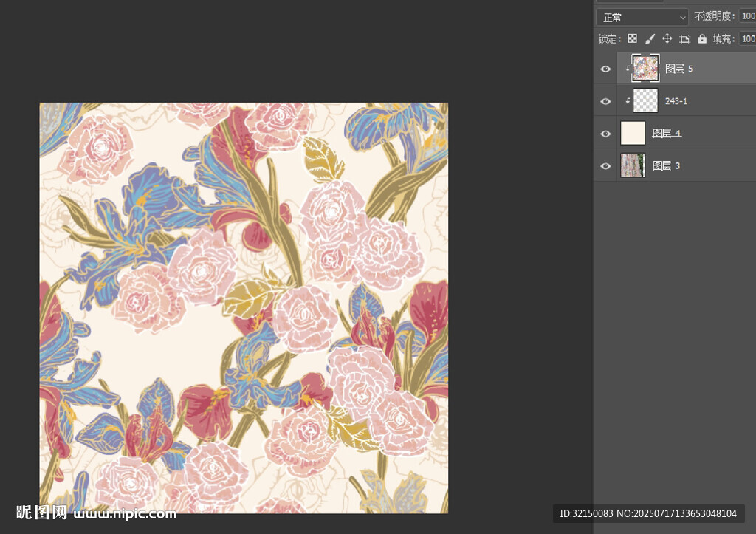Screen dimensions: 756x534
Task: Select the 243-1 layer thumbnail
Action: [646, 100]
